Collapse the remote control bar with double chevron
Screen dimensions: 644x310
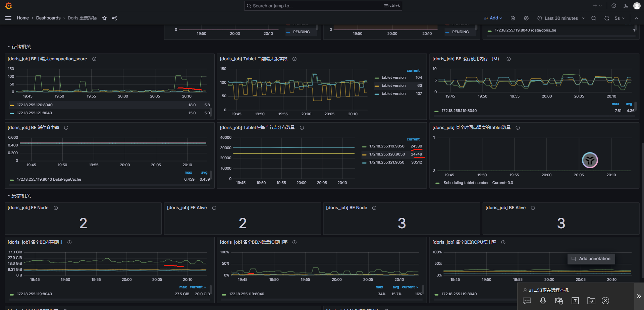[639, 296]
